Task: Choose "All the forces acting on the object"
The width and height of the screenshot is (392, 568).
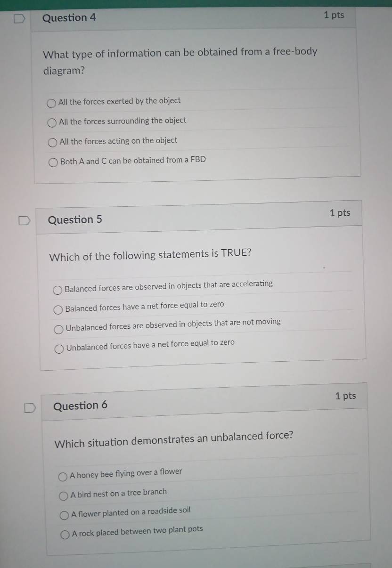Action: point(54,143)
